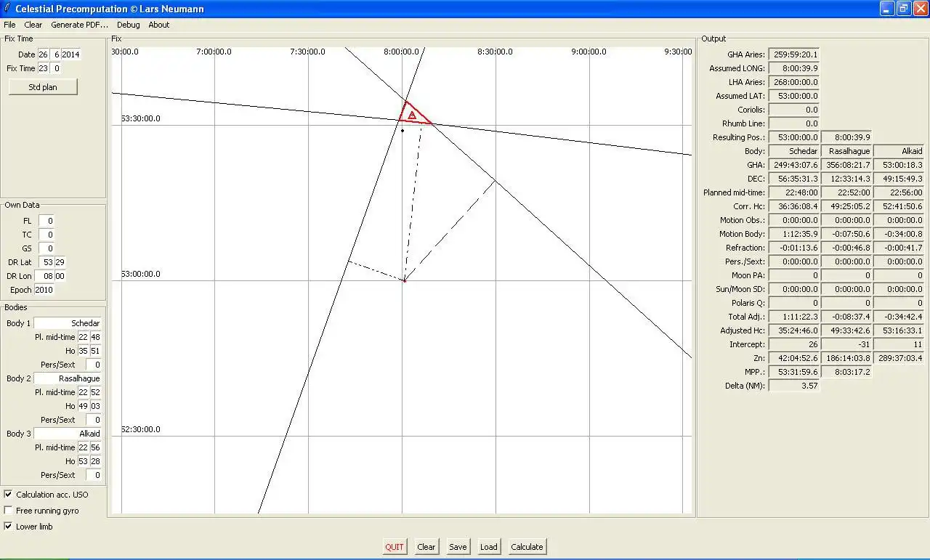Click the MPP longitude value 8:03:17.2
Image resolution: width=930 pixels, height=560 pixels.
846,372
